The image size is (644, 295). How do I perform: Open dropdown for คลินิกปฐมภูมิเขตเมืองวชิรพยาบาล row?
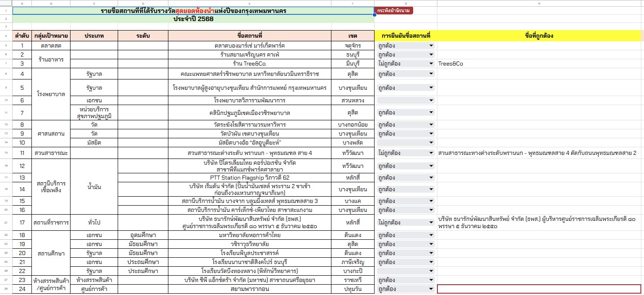point(406,113)
